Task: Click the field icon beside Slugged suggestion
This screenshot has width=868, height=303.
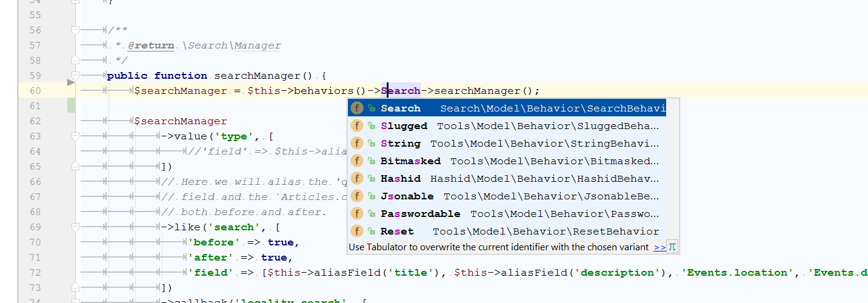Action: point(357,126)
